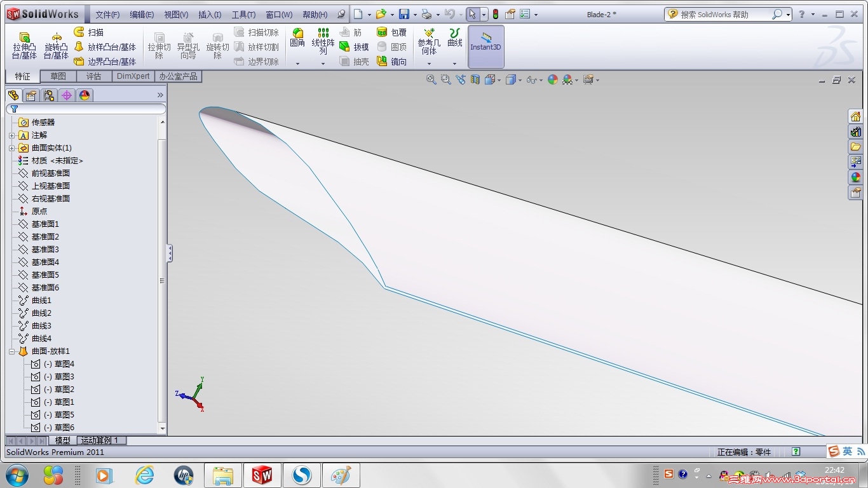This screenshot has width=868, height=488.
Task: Click the zoom to area icon
Action: click(446, 79)
